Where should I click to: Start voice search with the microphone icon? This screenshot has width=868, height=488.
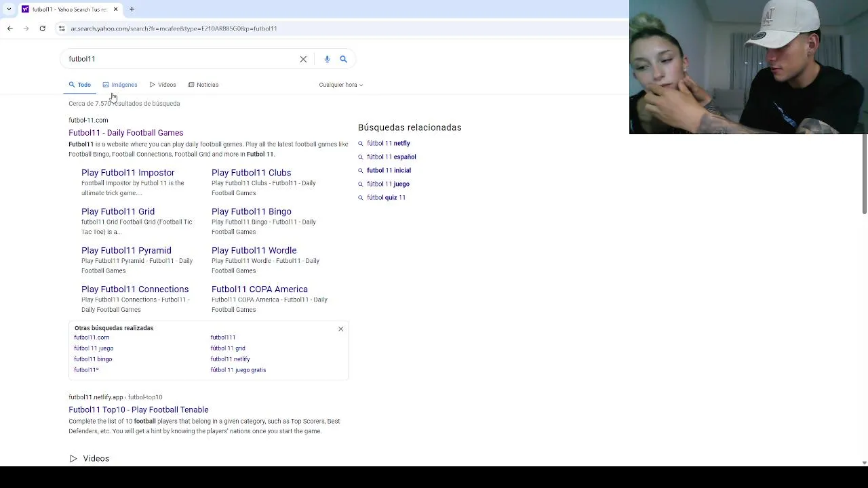click(327, 59)
